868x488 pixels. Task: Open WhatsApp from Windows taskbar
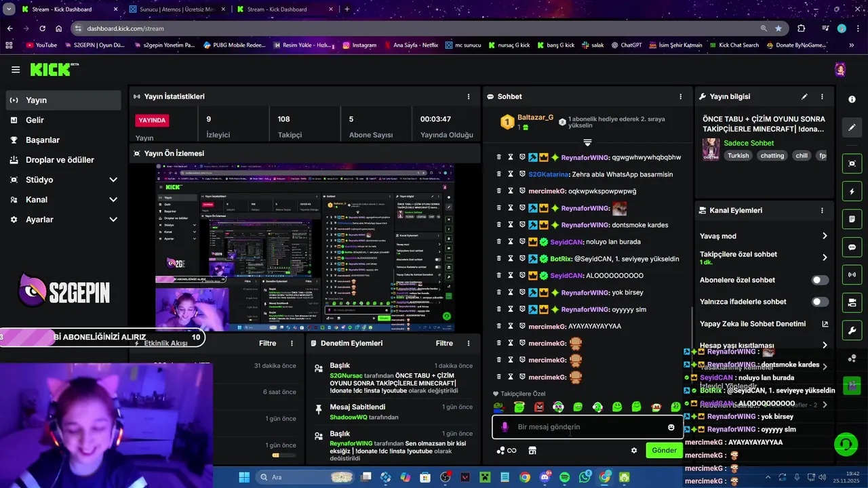tap(585, 477)
